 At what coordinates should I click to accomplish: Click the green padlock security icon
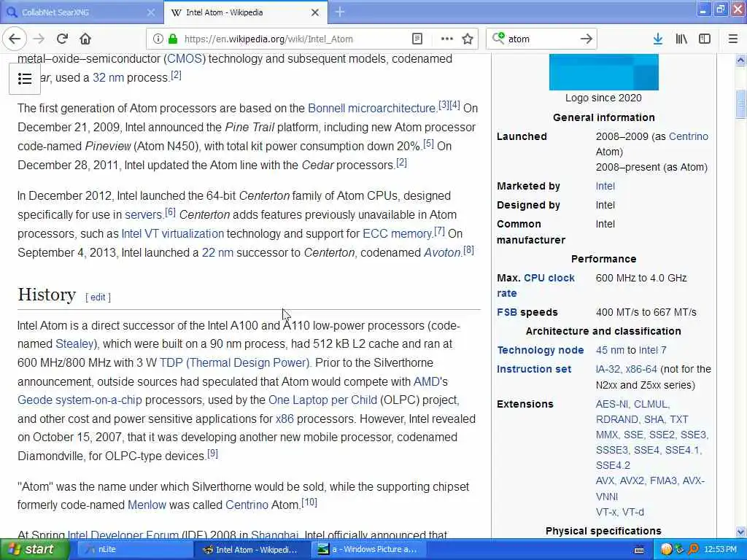click(173, 39)
